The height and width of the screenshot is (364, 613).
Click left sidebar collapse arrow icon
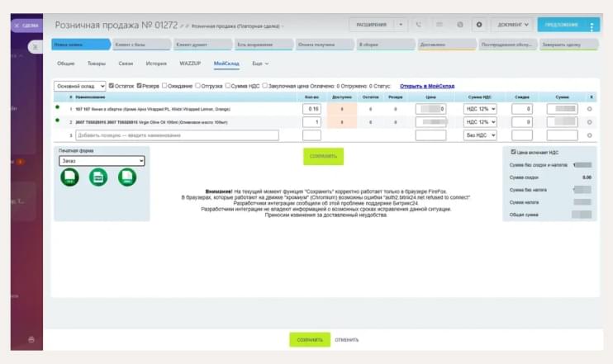(x=35, y=47)
